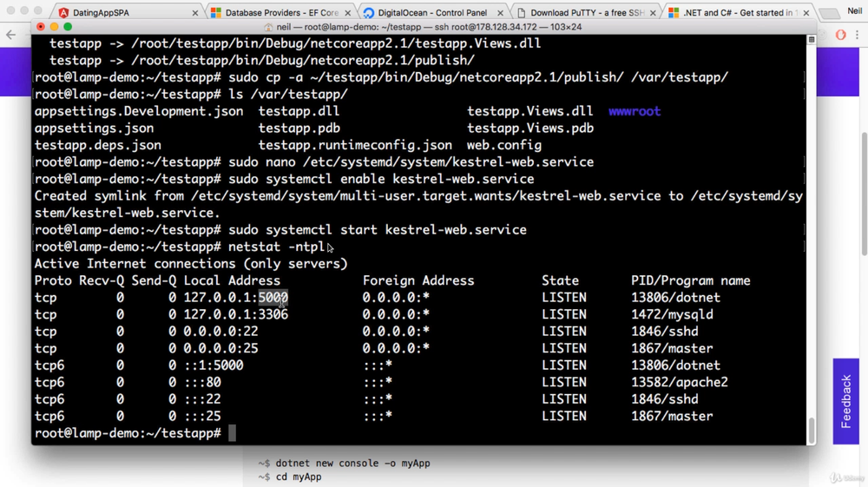Close the terminal window with red button
The image size is (868, 487).
tap(41, 27)
